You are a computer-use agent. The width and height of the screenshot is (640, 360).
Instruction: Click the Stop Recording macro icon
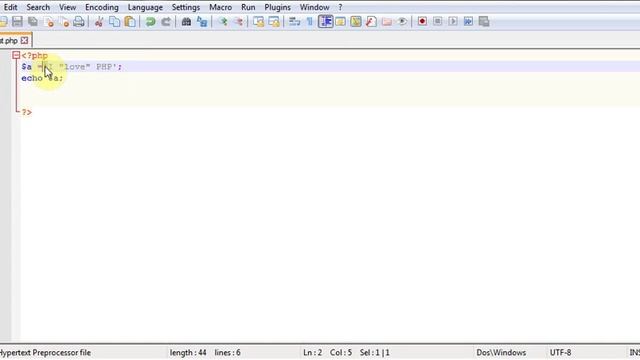point(438,21)
